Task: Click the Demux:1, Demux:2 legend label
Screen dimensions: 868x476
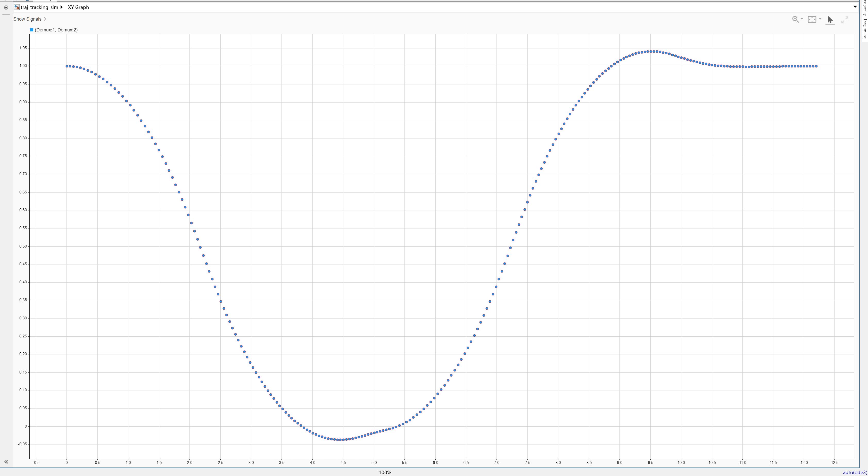Action: pos(56,30)
